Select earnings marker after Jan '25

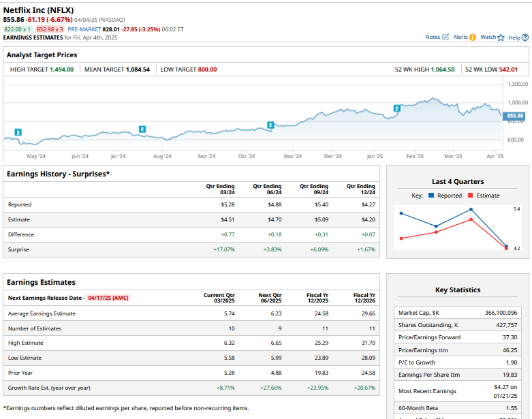pos(397,108)
